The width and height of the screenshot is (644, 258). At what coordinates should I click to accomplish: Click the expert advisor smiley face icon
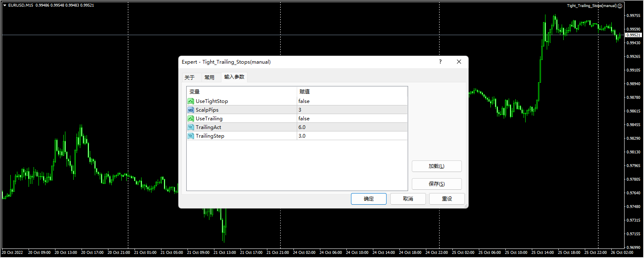(x=620, y=6)
